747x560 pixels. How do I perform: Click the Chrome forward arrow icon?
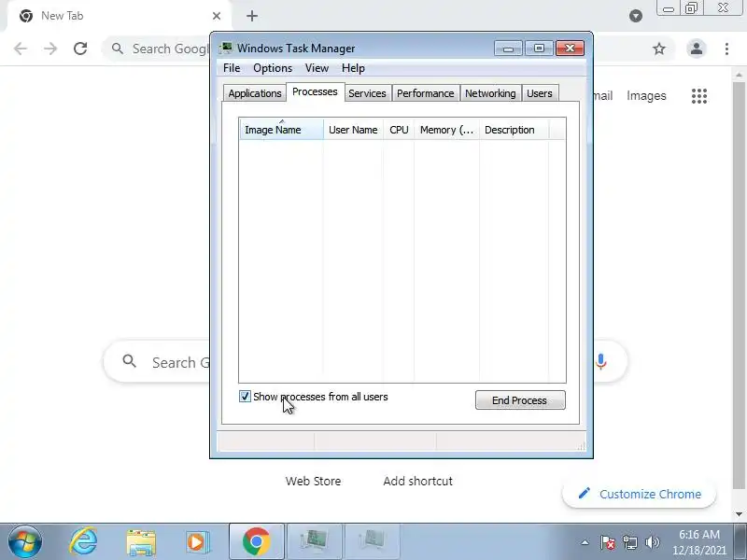(x=50, y=49)
